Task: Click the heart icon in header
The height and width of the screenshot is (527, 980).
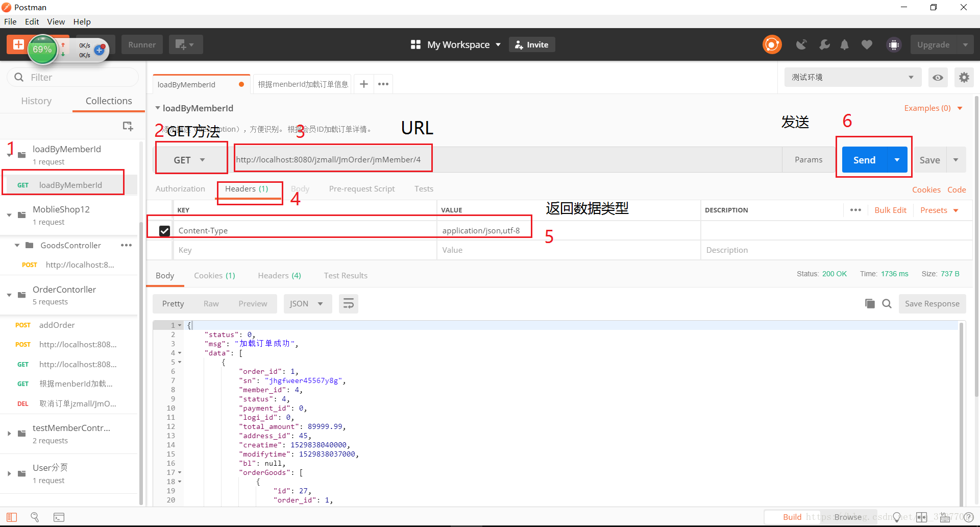Action: coord(867,45)
